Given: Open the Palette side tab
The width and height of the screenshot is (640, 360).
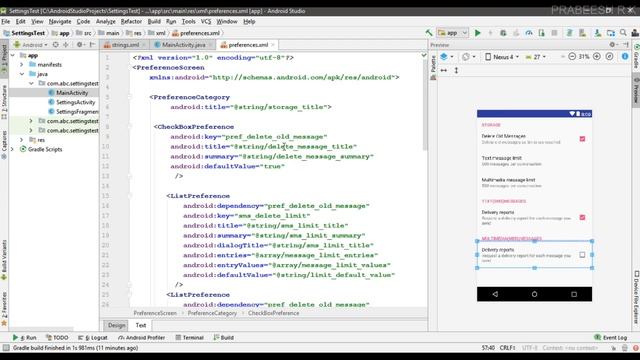Looking at the screenshot, I should 433,67.
